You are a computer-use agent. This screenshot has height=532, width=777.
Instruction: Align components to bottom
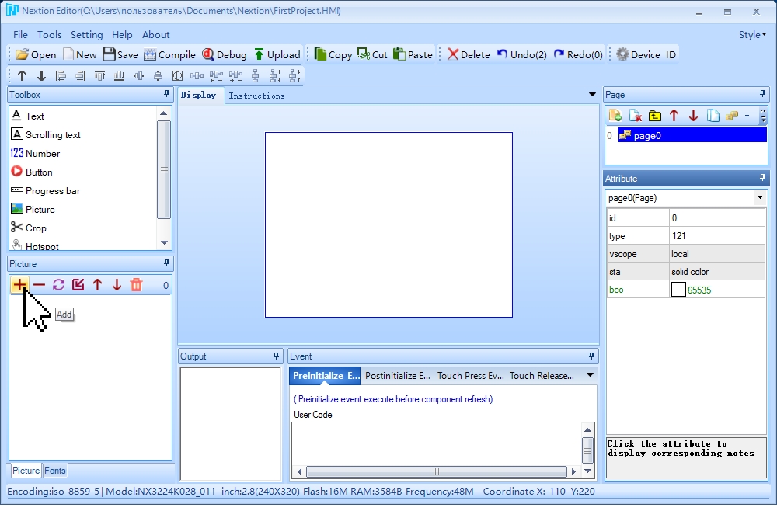(x=119, y=76)
